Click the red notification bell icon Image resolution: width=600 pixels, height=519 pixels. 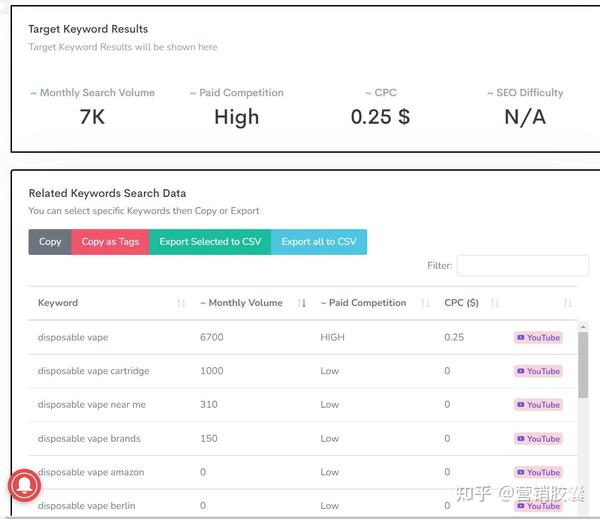25,485
